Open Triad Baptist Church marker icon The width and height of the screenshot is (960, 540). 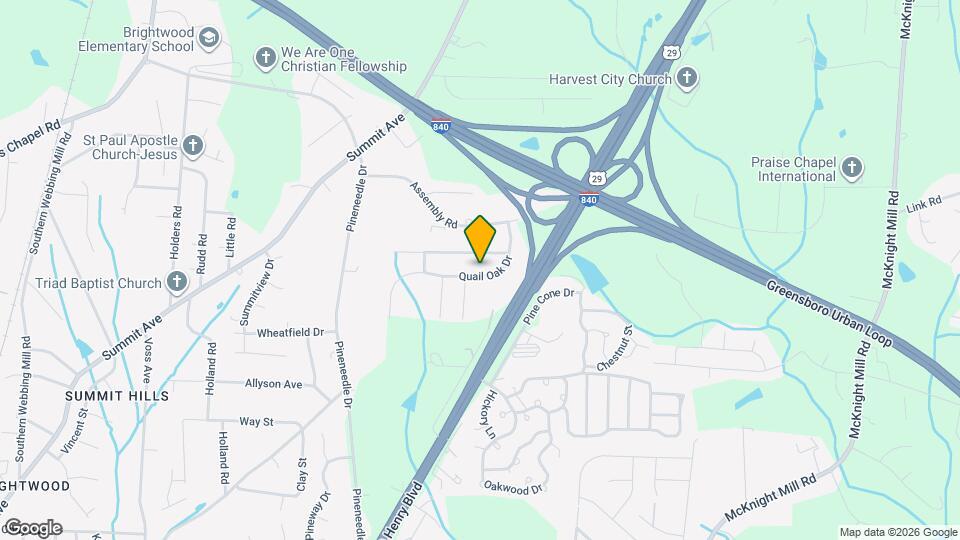click(x=177, y=283)
